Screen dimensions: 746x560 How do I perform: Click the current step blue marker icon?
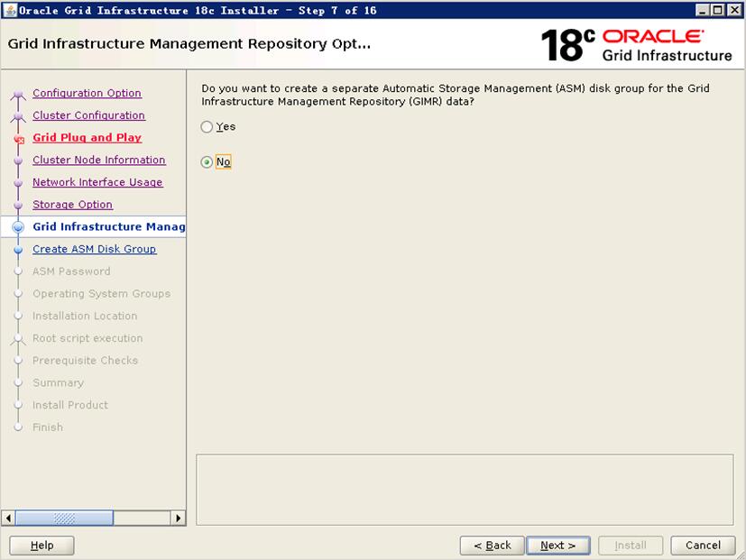[18, 227]
